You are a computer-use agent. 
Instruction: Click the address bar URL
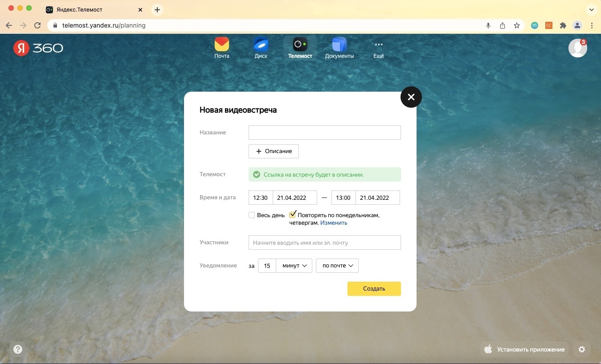pyautogui.click(x=104, y=25)
